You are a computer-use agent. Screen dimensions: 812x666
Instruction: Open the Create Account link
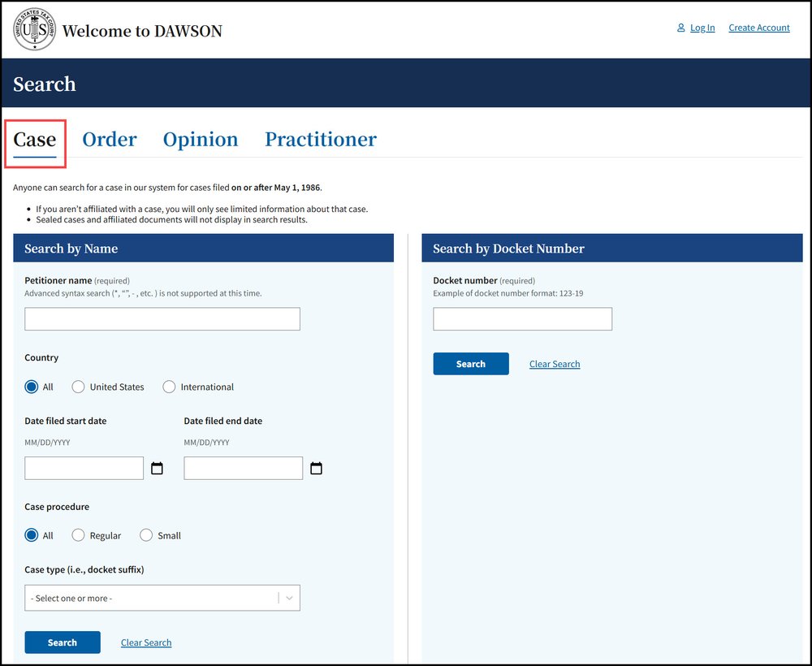click(758, 27)
